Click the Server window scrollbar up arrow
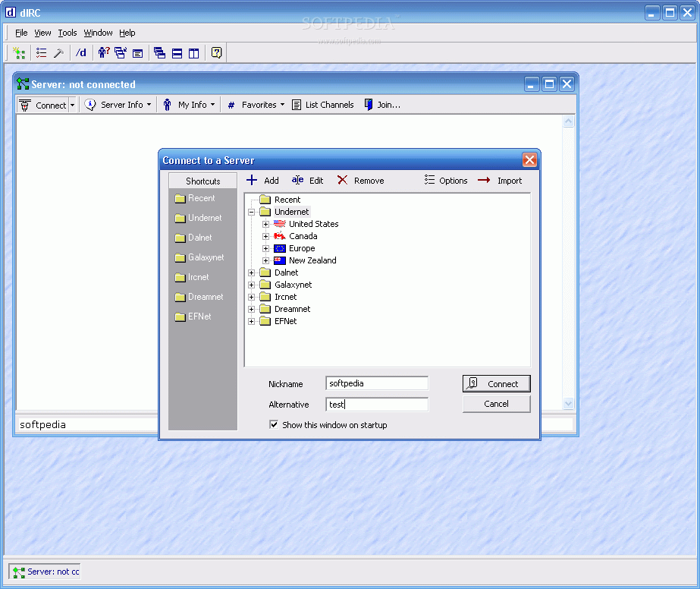700x589 pixels. pyautogui.click(x=568, y=121)
